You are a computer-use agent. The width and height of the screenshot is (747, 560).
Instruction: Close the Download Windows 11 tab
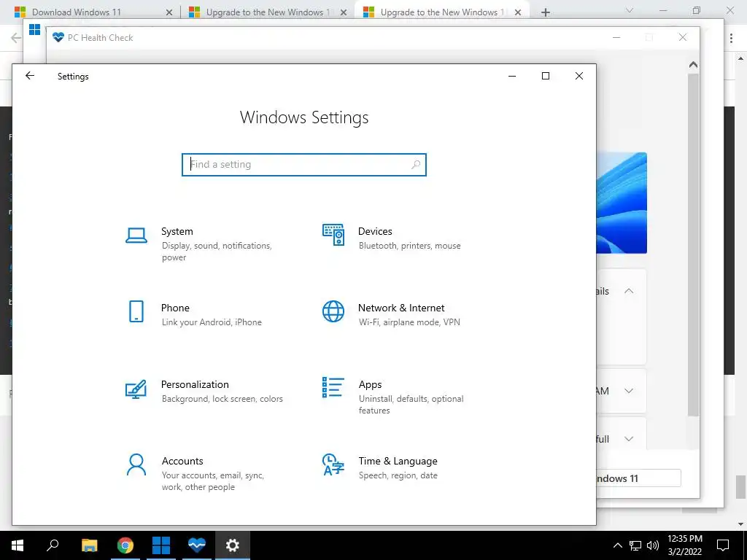click(169, 12)
